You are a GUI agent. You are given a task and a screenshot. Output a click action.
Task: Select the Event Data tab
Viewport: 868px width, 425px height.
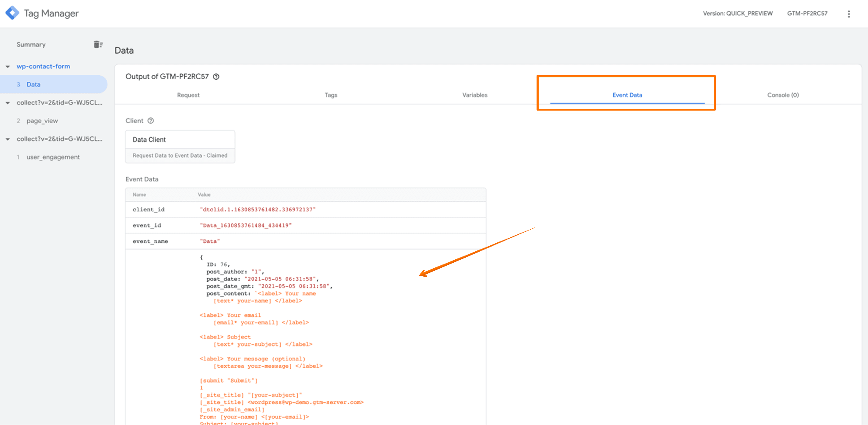(x=627, y=95)
